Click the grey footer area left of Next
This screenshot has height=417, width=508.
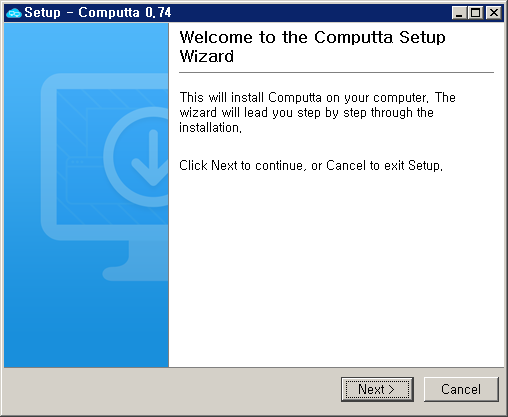(170, 389)
